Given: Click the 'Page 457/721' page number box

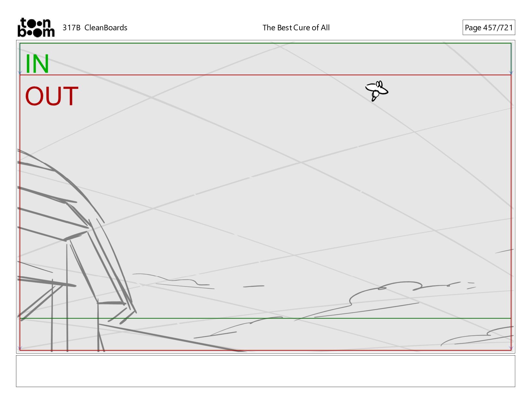Looking at the screenshot, I should [488, 27].
